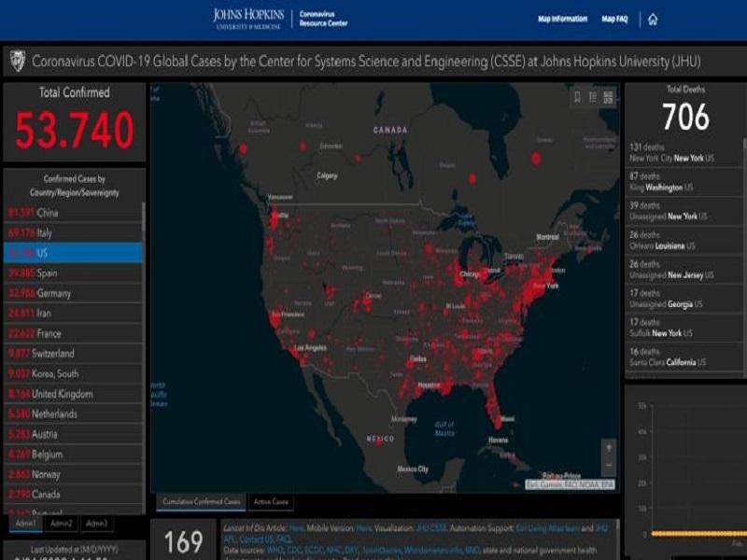Viewport: 747px width, 560px height.
Task: Click the Johns Hopkins shield logo
Action: coord(17,61)
